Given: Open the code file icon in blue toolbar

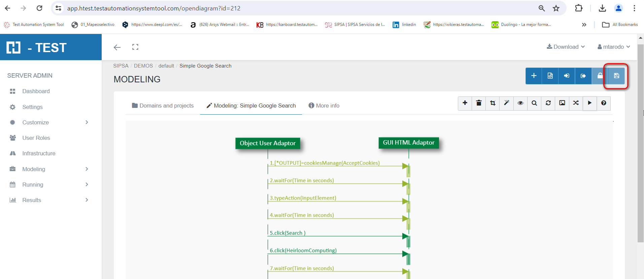Looking at the screenshot, I should (x=550, y=76).
